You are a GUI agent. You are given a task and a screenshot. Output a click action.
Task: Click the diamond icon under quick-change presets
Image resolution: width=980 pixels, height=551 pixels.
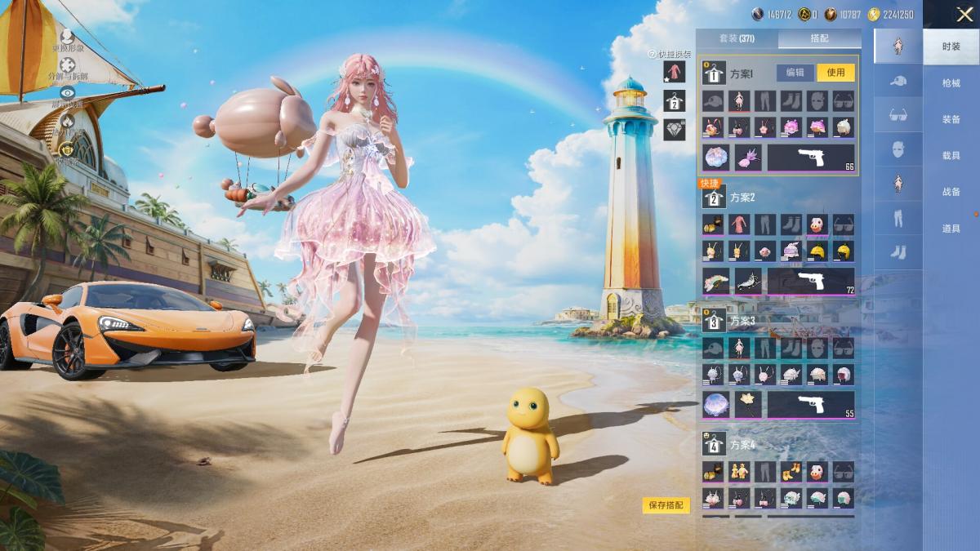[x=675, y=130]
